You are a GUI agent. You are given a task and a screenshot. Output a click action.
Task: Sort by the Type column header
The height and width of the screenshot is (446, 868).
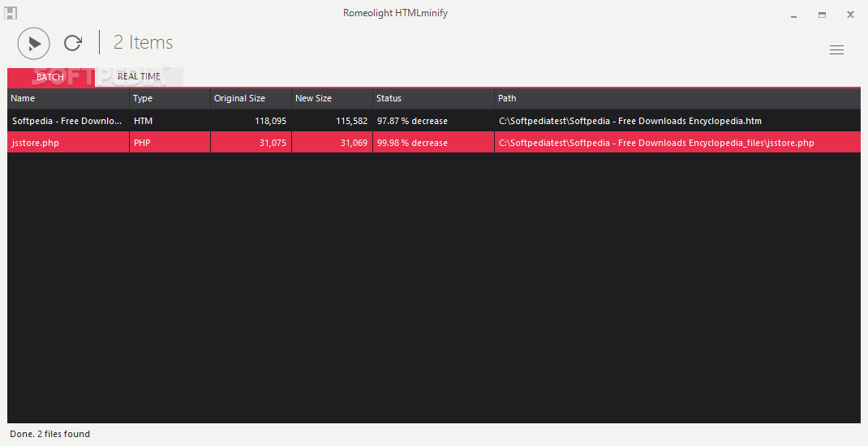point(170,98)
